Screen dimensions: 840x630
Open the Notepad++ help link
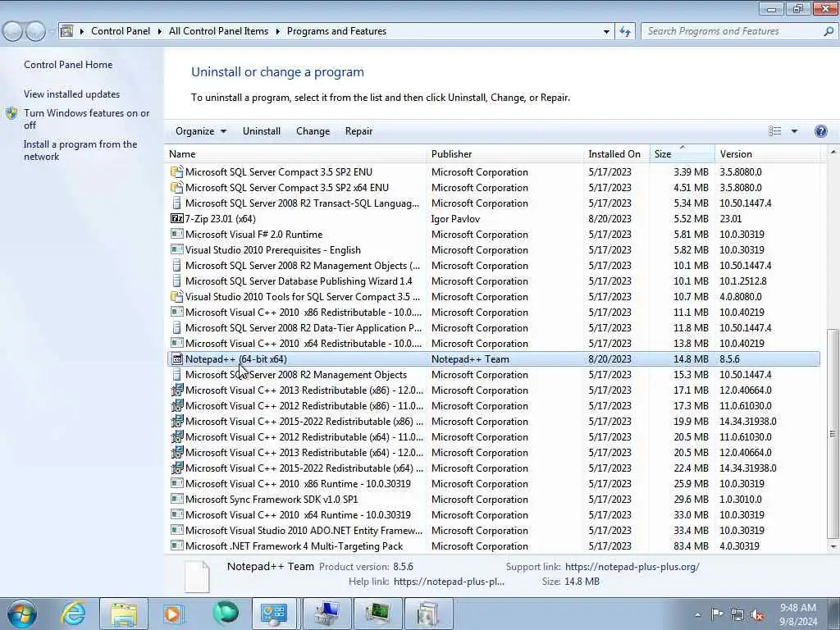(x=449, y=582)
